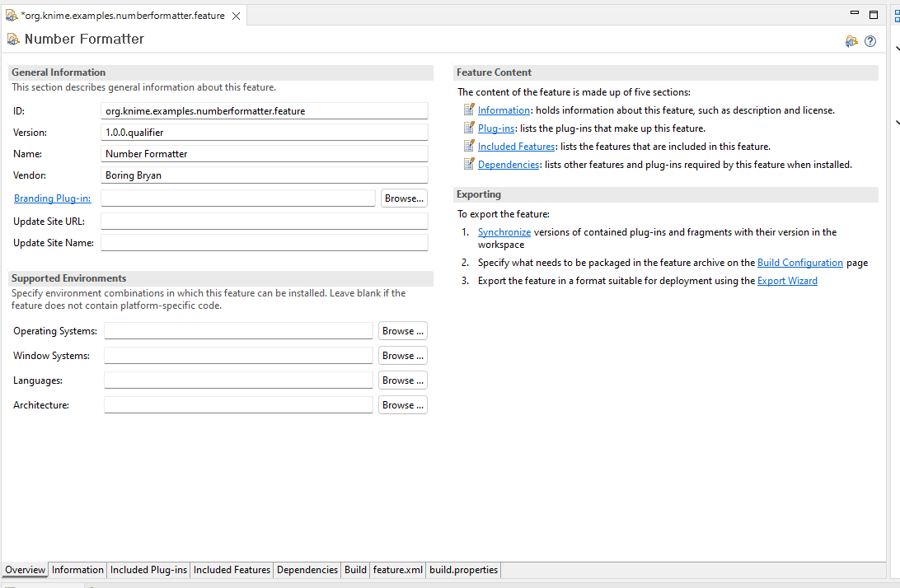Focus the Version field
The image size is (900, 588).
[x=265, y=132]
